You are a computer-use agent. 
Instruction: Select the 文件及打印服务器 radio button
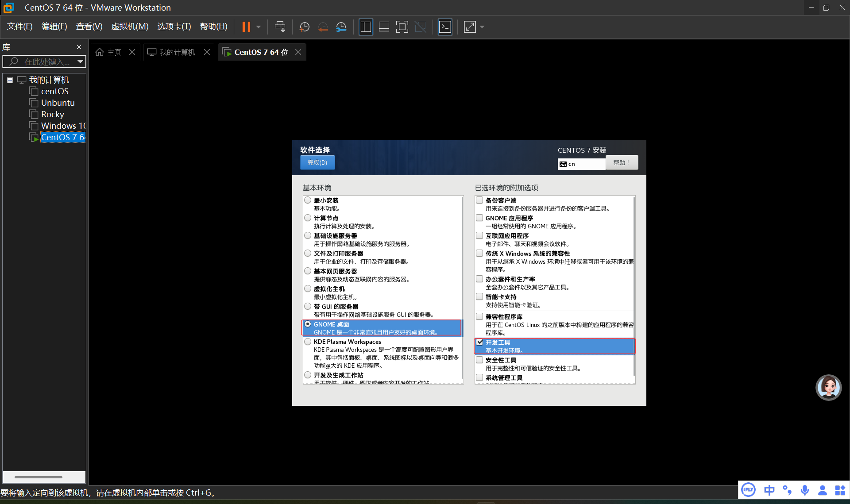coord(308,254)
